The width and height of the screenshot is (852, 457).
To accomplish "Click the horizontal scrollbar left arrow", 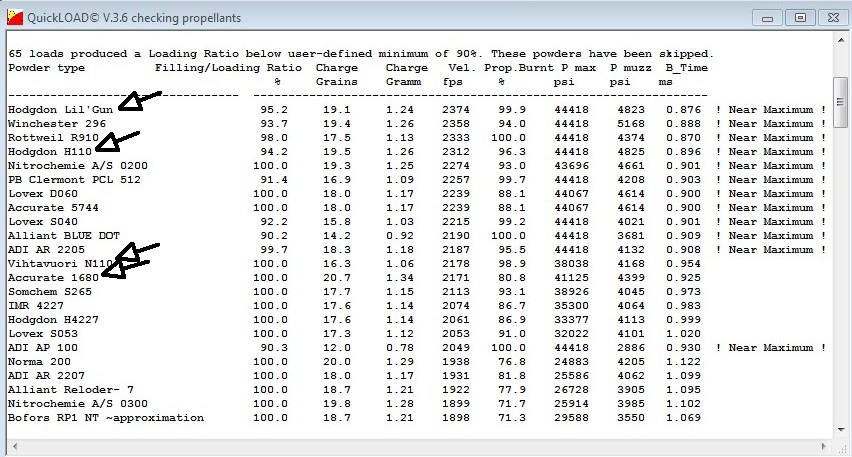I will pos(14,447).
